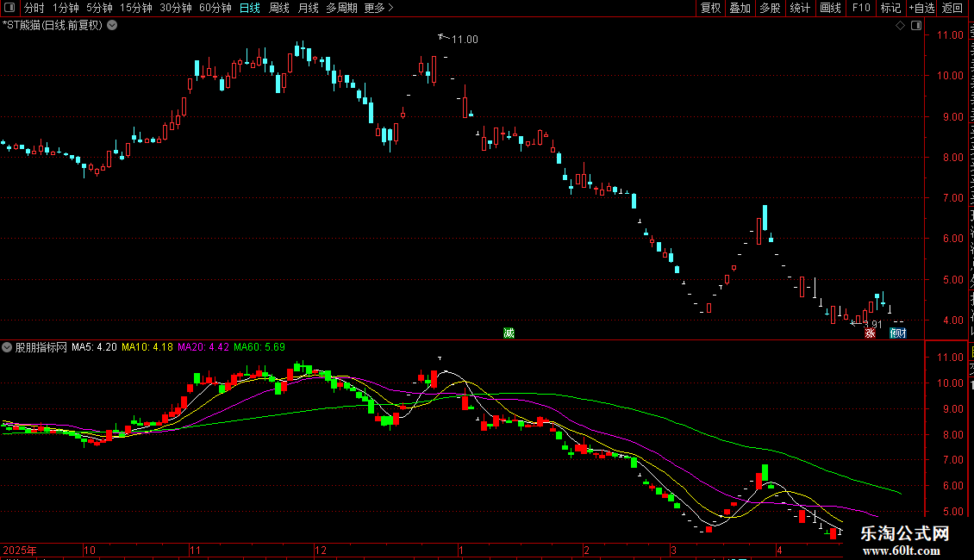Click month 10 on the date axis
The image size is (974, 560).
tap(90, 550)
